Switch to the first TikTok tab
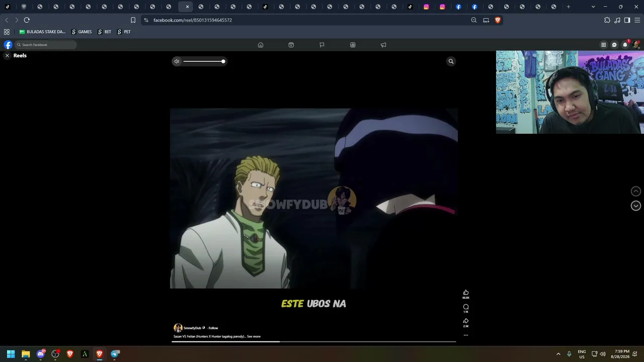This screenshot has height=362, width=644. pos(8,7)
